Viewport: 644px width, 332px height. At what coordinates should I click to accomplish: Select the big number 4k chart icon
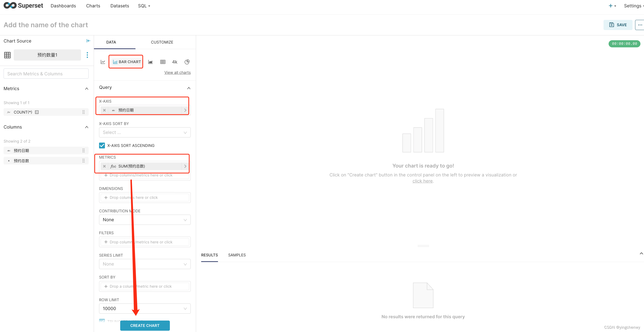(175, 62)
